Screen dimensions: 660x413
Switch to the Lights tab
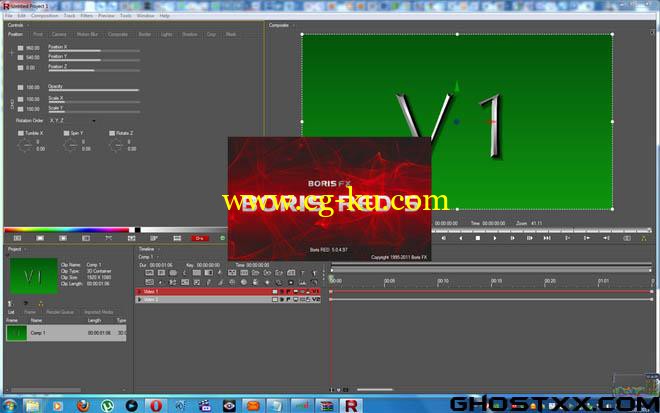166,35
